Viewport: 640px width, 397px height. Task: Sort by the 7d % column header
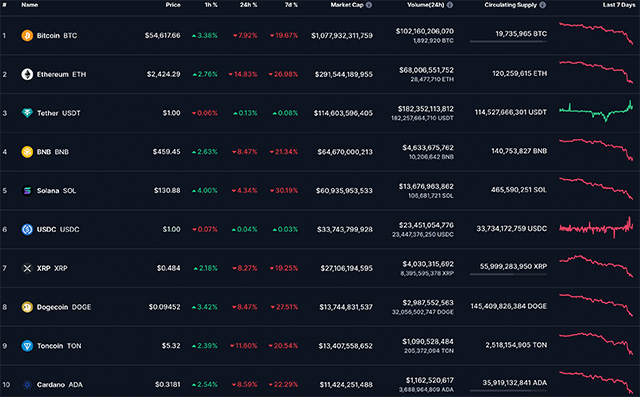(x=291, y=5)
